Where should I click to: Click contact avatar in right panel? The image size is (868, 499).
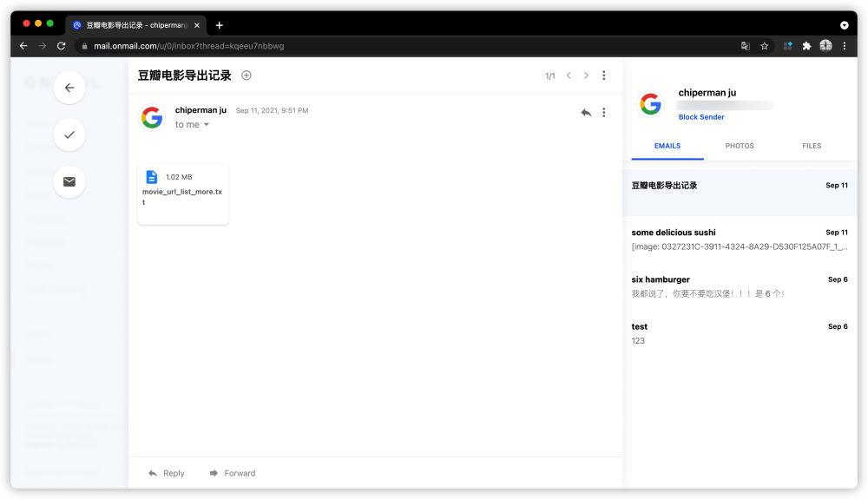[x=650, y=103]
